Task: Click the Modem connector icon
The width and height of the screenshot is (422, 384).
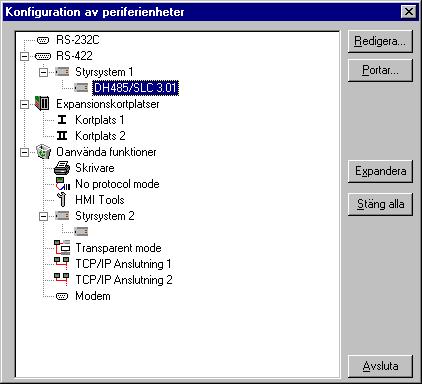Action: (62, 296)
